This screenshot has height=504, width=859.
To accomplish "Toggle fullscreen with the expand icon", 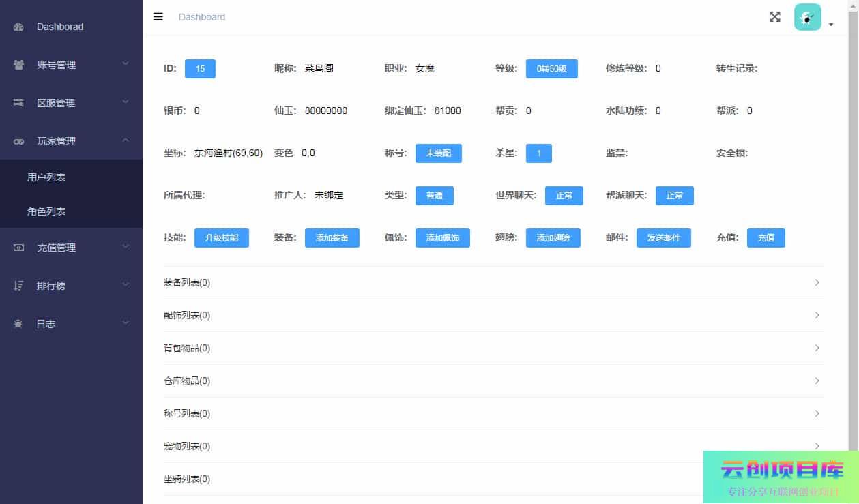I will coord(774,17).
